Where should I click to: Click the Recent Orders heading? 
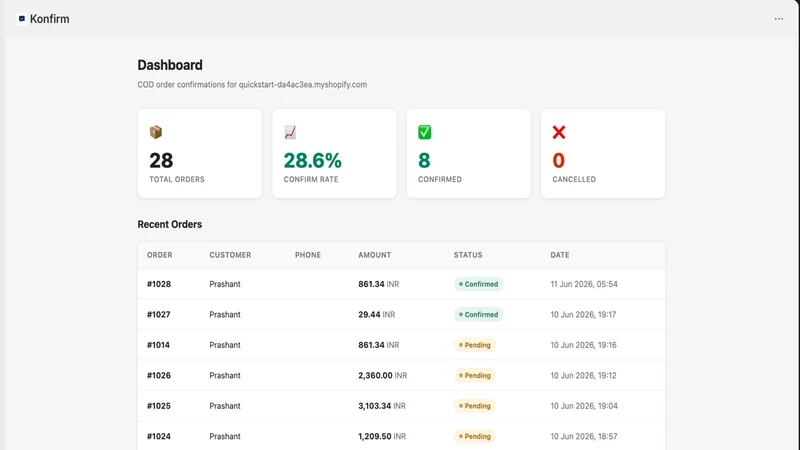click(x=169, y=224)
